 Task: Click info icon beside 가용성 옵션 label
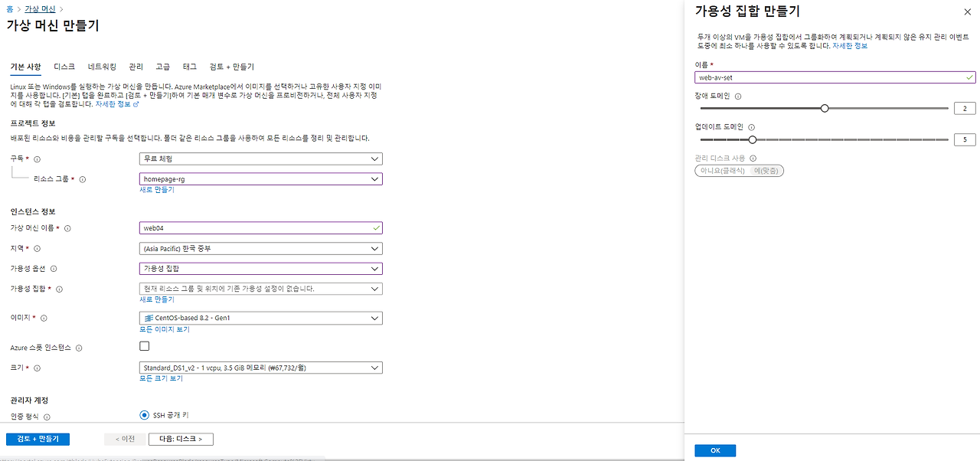[54, 269]
